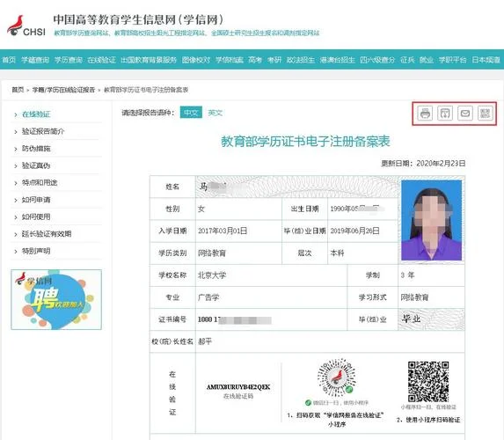
Task: Select 中文 report language
Action: pos(191,113)
